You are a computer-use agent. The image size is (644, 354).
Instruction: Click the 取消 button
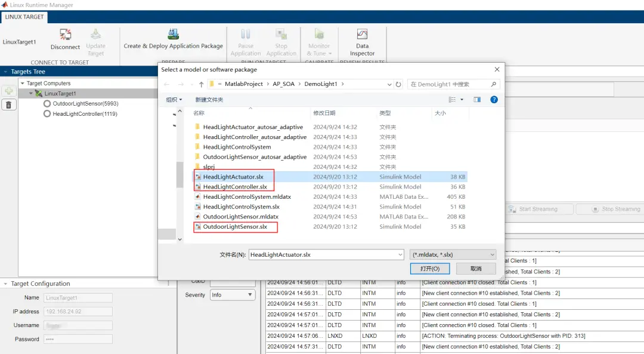click(476, 269)
